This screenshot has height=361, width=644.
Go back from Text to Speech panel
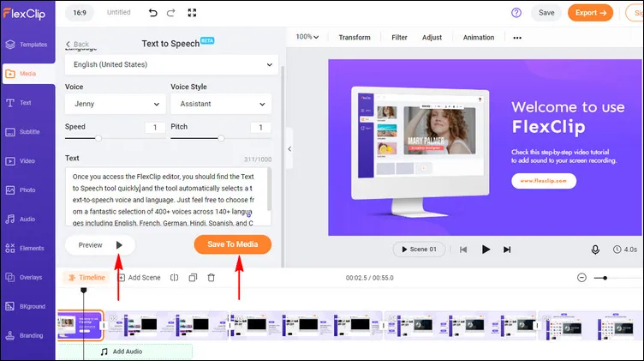pos(77,44)
